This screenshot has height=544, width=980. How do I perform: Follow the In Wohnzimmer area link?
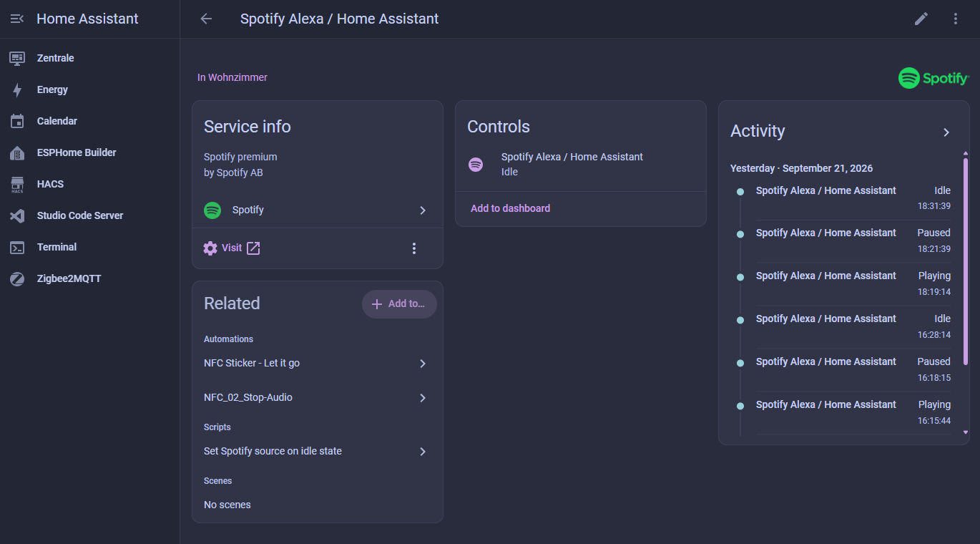pos(232,77)
